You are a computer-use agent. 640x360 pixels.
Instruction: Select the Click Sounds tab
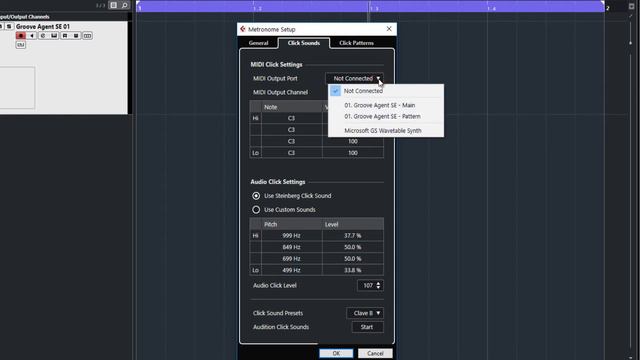coord(304,43)
